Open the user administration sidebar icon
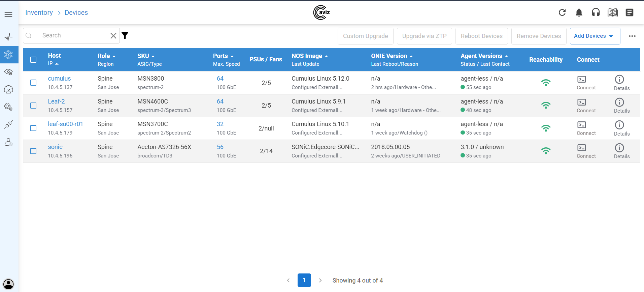644x292 pixels. (9, 142)
